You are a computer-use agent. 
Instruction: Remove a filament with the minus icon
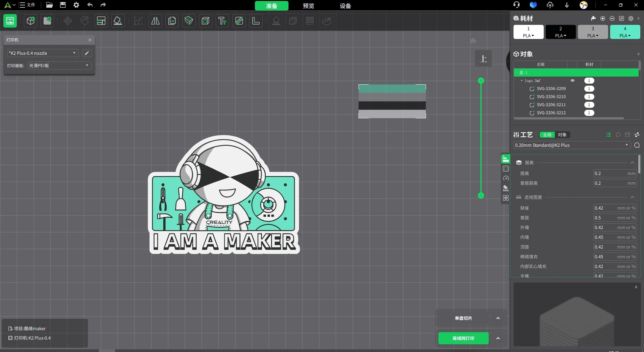612,18
